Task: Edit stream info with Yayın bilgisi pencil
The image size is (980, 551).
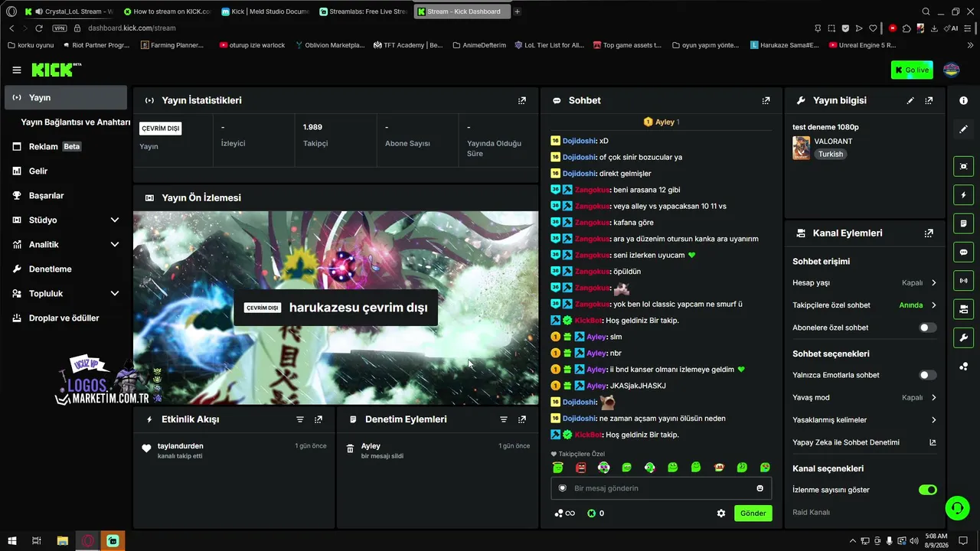Action: (910, 100)
